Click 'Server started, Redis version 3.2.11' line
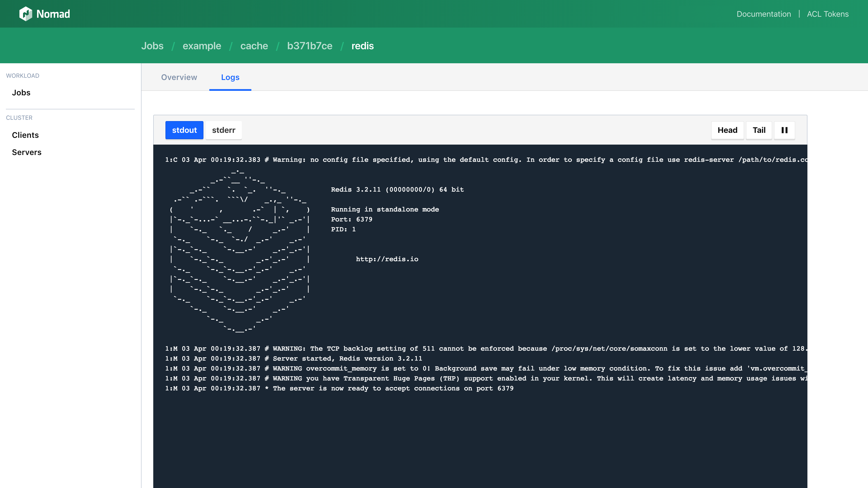The image size is (868, 488). 293,358
